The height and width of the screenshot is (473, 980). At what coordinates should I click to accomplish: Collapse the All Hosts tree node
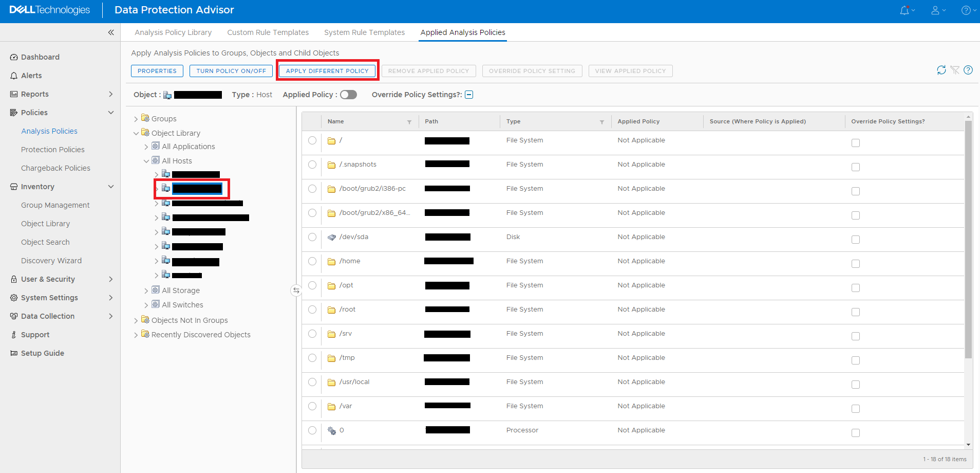146,161
